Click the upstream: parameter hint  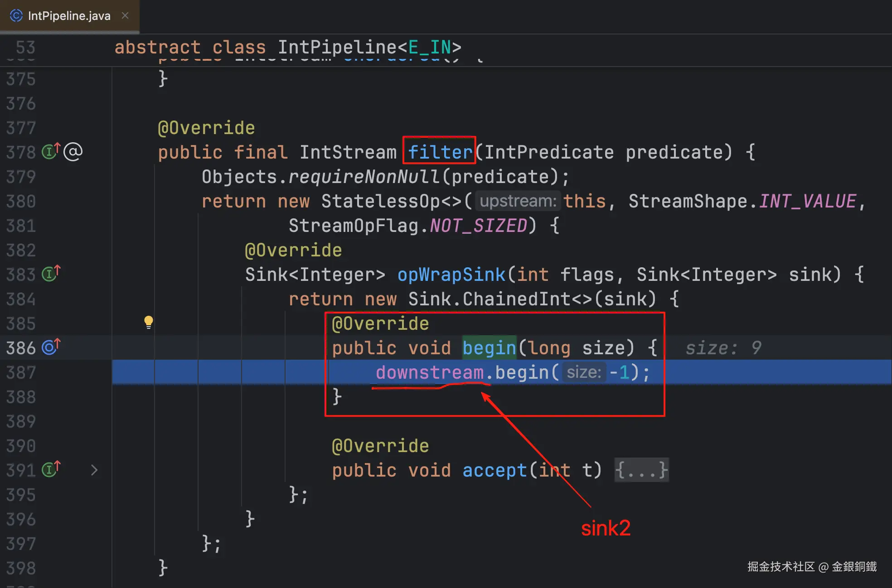tap(518, 201)
